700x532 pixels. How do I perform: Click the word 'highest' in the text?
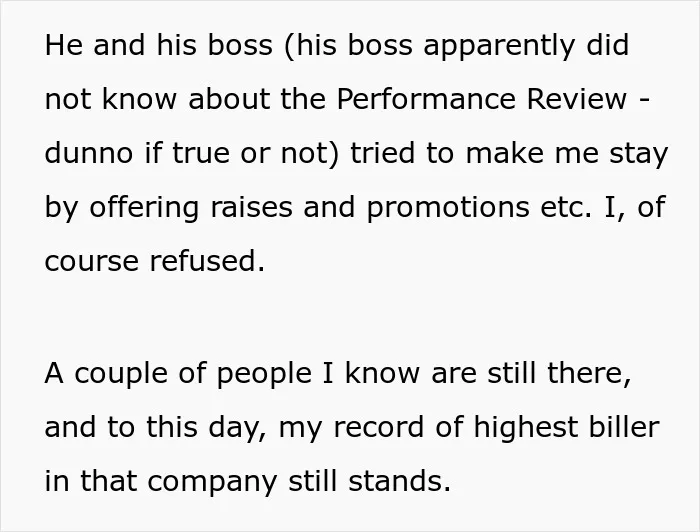pyautogui.click(x=525, y=428)
